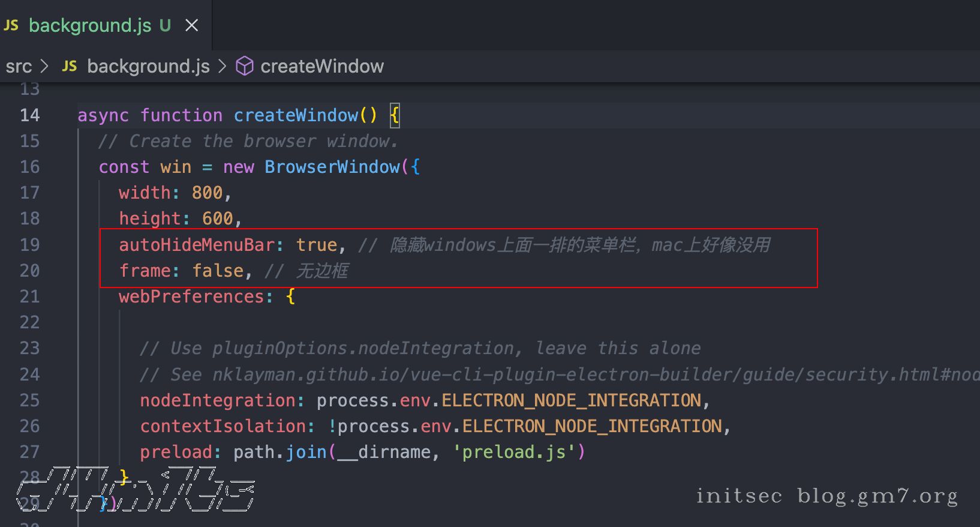Click the true value of autoHideMenuBar
The image size is (980, 527).
pyautogui.click(x=317, y=245)
